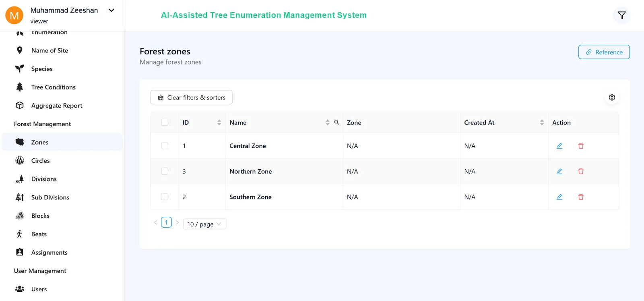Check the Northern Zone row checkbox
The width and height of the screenshot is (644, 301).
pyautogui.click(x=165, y=171)
